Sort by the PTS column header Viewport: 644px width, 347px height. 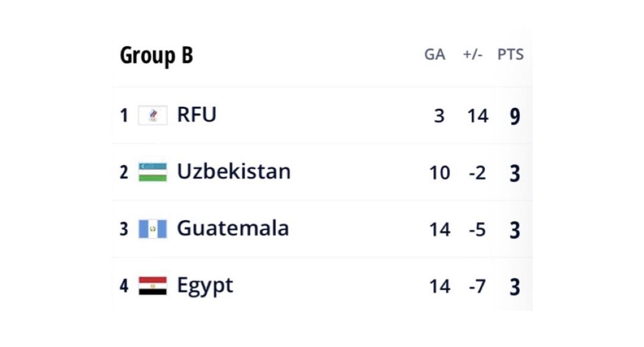point(510,55)
